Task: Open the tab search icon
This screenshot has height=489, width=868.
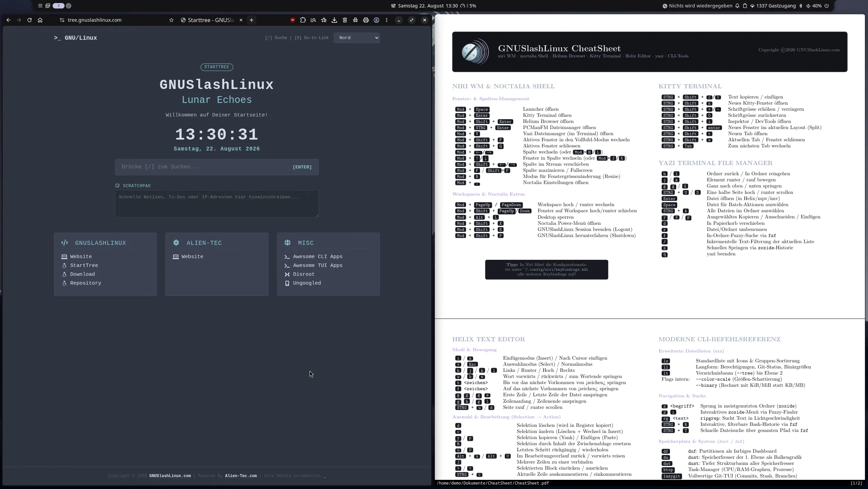Action: (313, 20)
